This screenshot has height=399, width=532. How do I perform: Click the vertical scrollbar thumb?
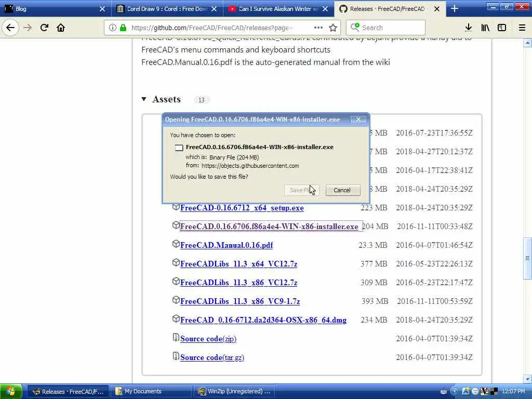click(x=528, y=258)
